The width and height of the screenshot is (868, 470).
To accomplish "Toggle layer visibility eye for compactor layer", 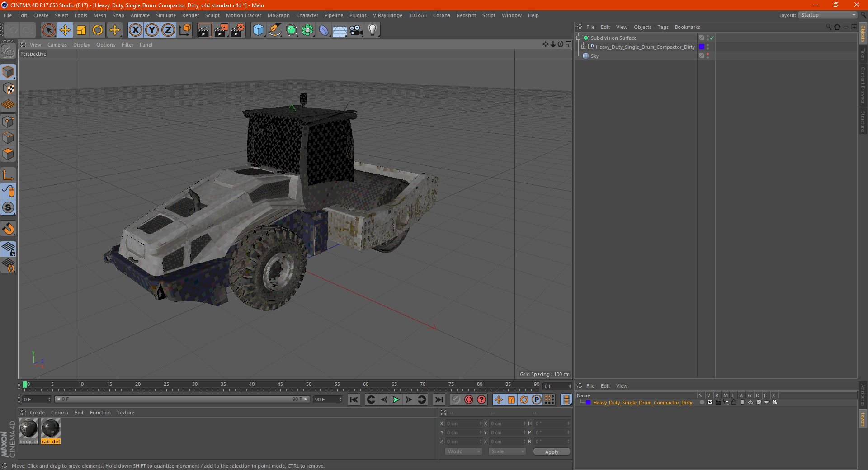I will (710, 402).
